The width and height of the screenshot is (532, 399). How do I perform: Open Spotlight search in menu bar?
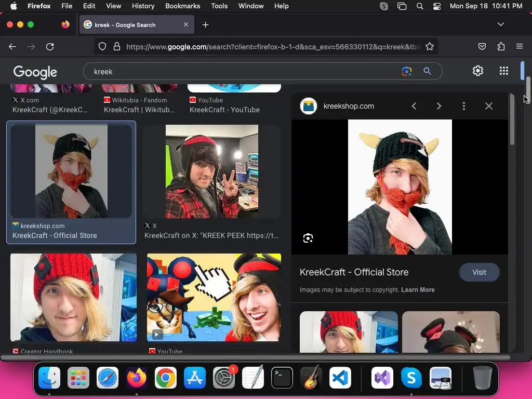(419, 6)
